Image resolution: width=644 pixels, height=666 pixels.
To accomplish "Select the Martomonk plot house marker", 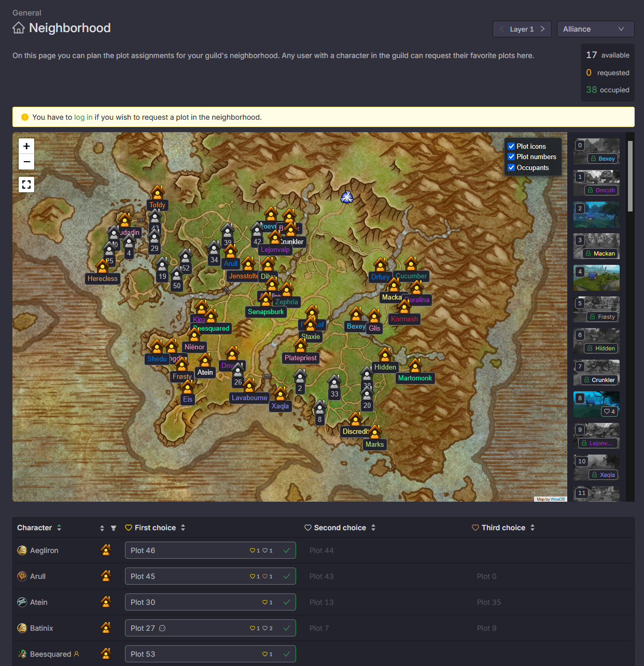I will pos(415,366).
